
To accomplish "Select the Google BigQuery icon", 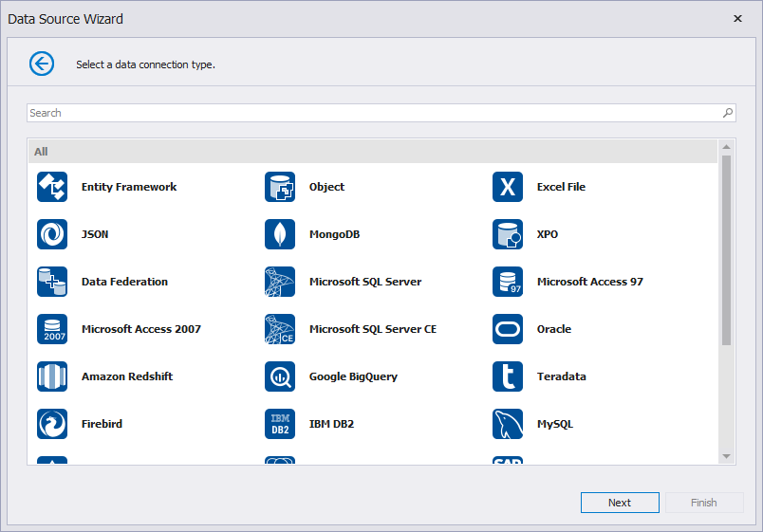I will (280, 376).
